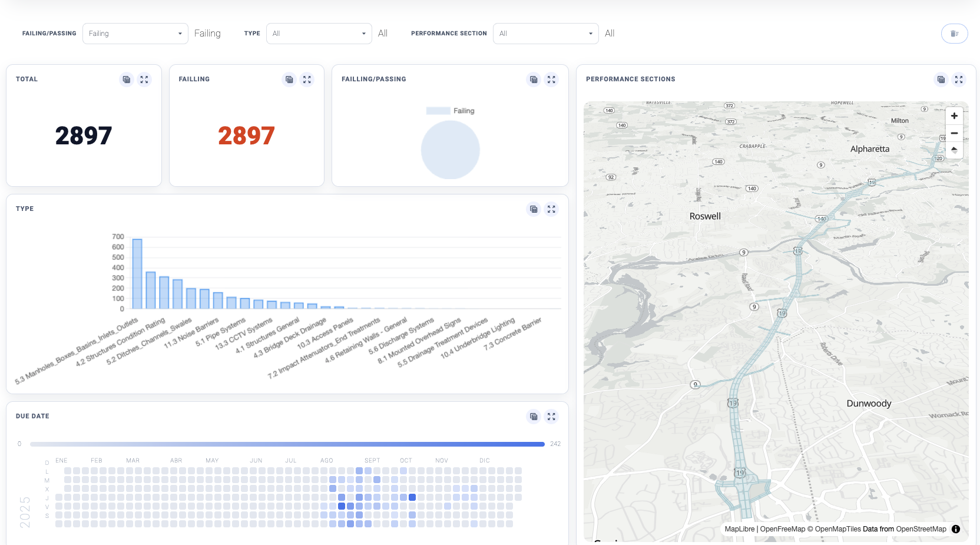Expand the Performance Section filter dropdown

(545, 34)
